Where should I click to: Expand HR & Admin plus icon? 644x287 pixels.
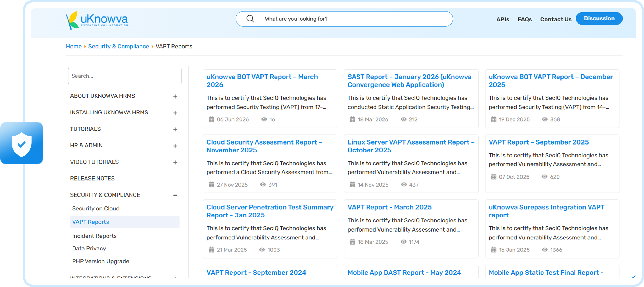click(x=175, y=146)
